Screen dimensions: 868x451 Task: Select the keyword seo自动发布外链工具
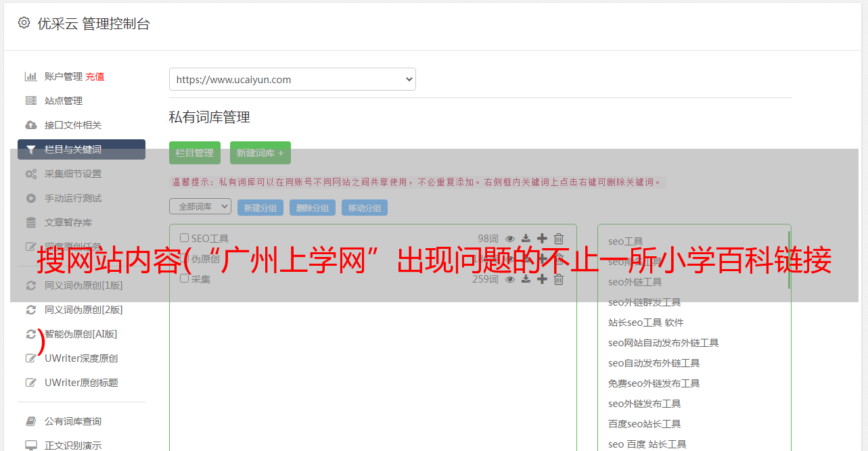(x=654, y=363)
